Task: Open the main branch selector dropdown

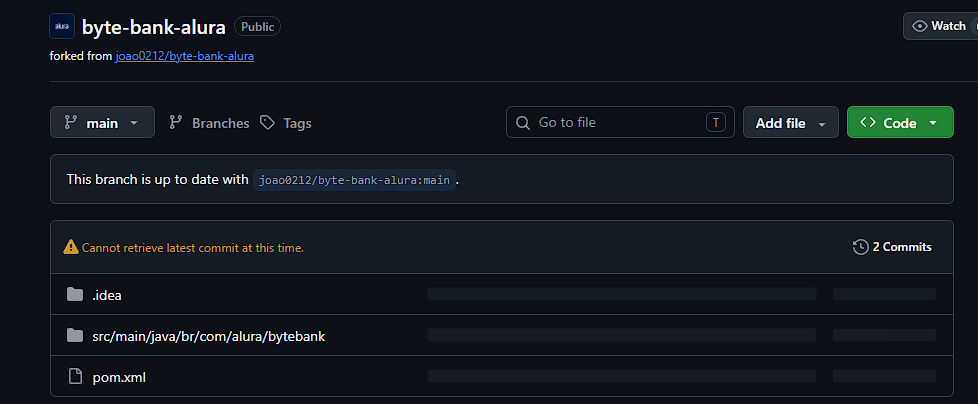Action: point(102,122)
